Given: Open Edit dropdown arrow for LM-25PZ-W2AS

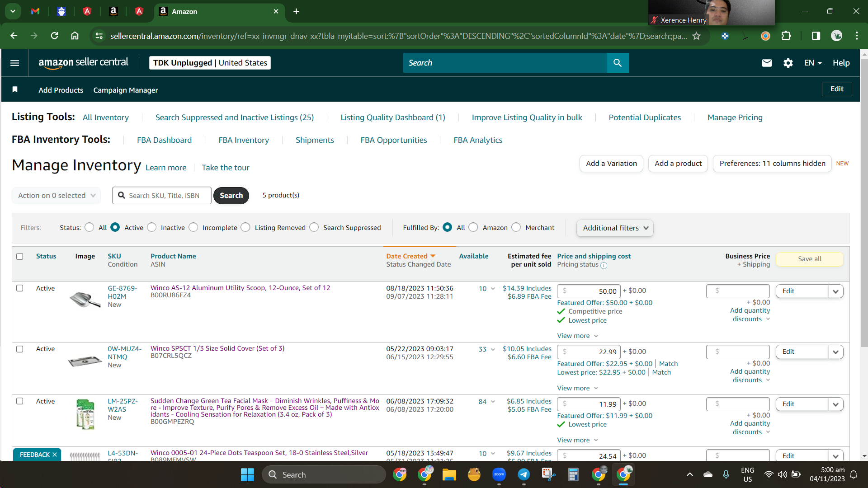Looking at the screenshot, I should pyautogui.click(x=836, y=404).
